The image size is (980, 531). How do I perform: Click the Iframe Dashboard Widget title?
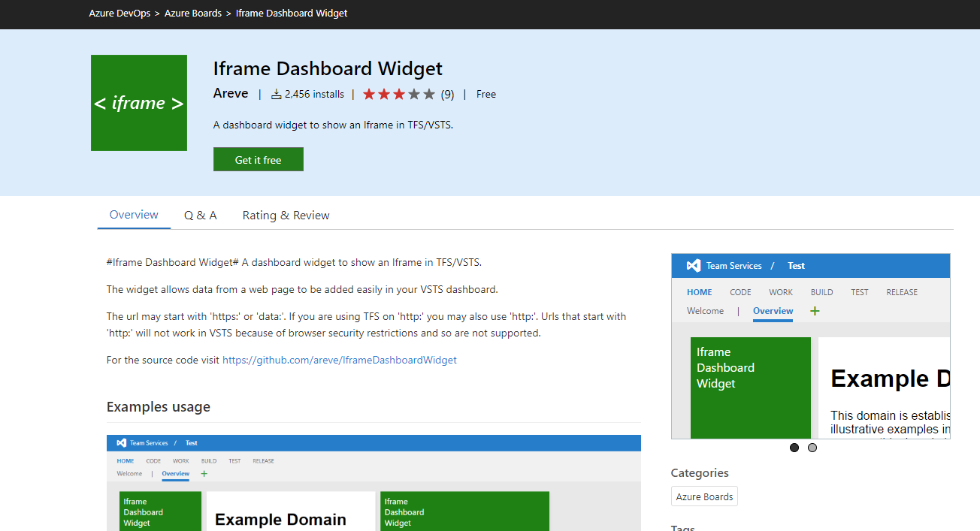click(x=328, y=68)
